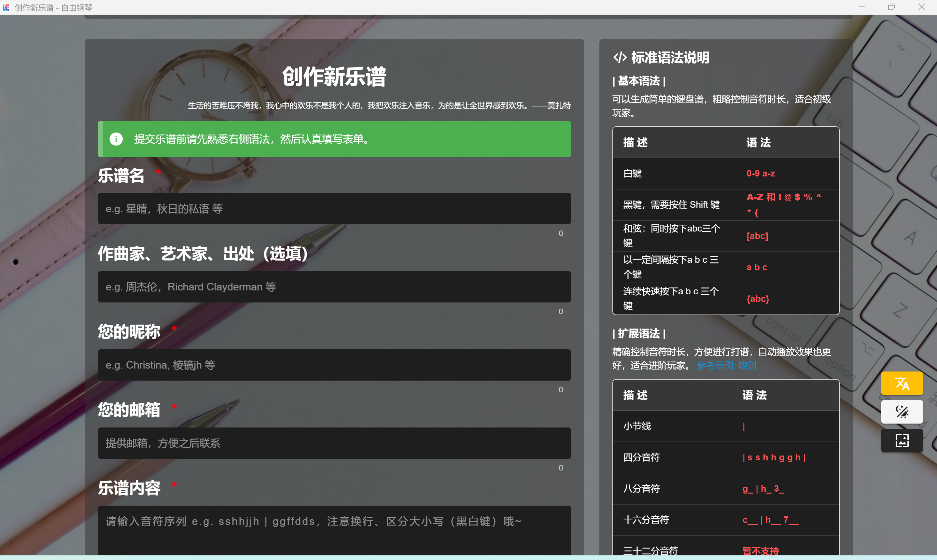
Task: Click the | 扩展语法 | section heading
Action: (x=639, y=334)
